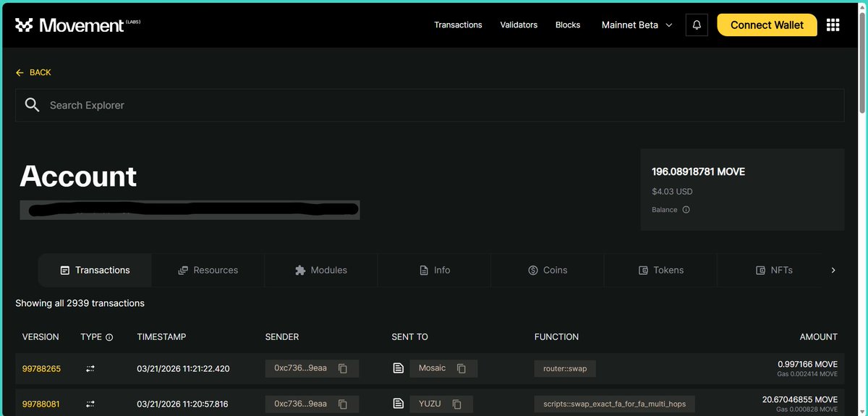Copy the YUZU contract address

pyautogui.click(x=456, y=404)
